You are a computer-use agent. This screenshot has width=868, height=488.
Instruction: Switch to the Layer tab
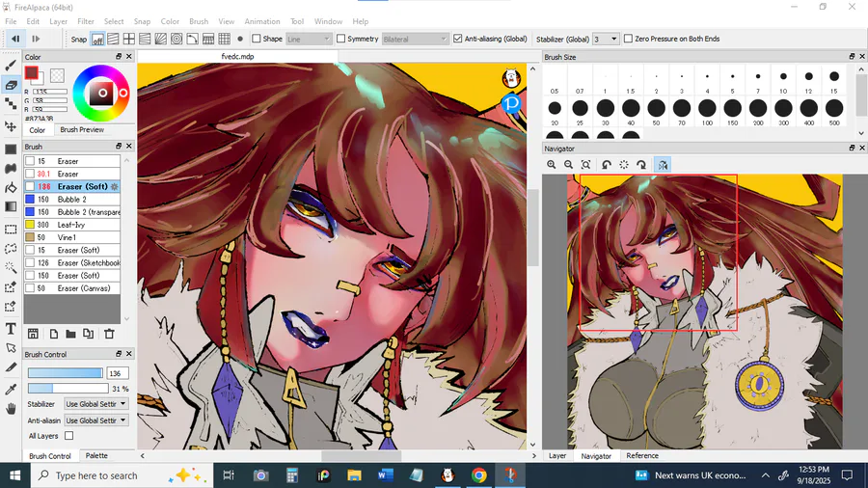pyautogui.click(x=556, y=456)
